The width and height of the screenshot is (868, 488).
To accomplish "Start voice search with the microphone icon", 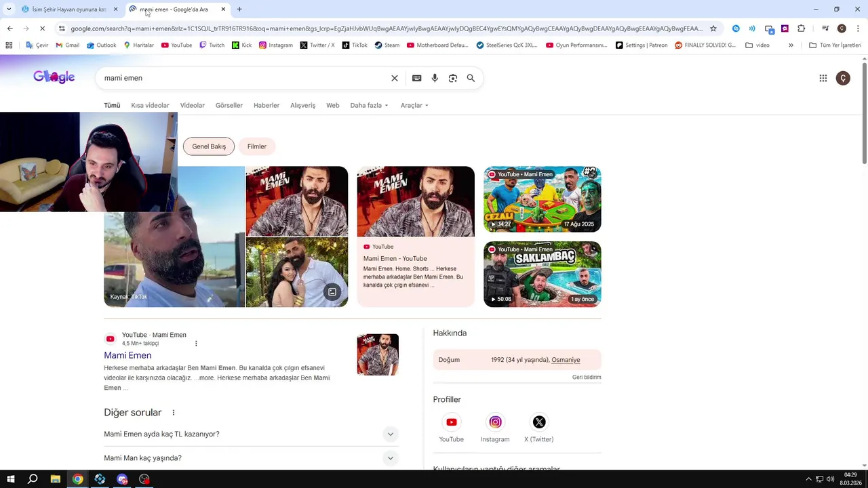I will pos(435,78).
